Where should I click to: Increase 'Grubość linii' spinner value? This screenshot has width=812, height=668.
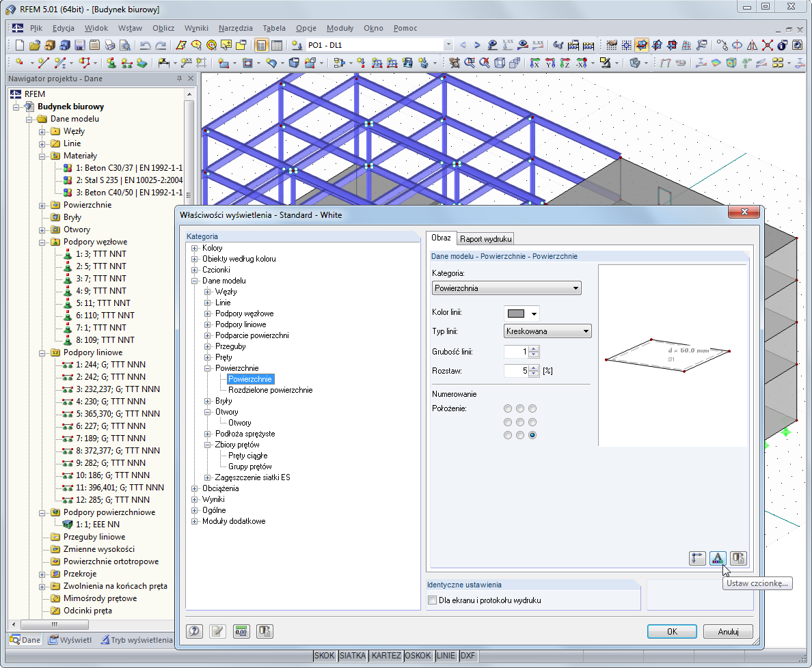pos(533,349)
